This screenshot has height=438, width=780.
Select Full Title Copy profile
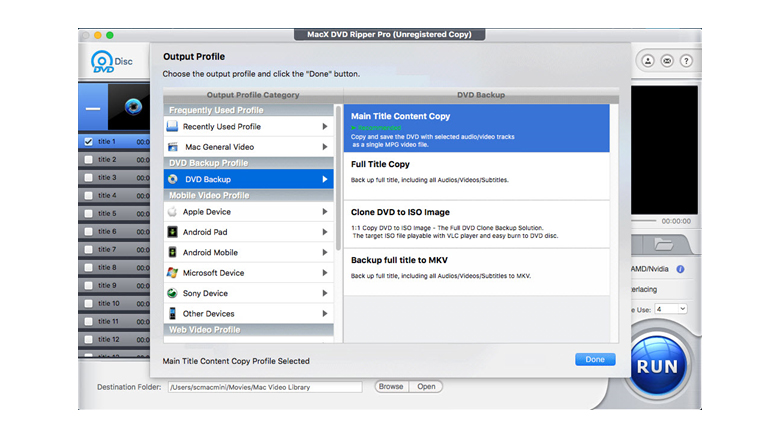pos(477,176)
